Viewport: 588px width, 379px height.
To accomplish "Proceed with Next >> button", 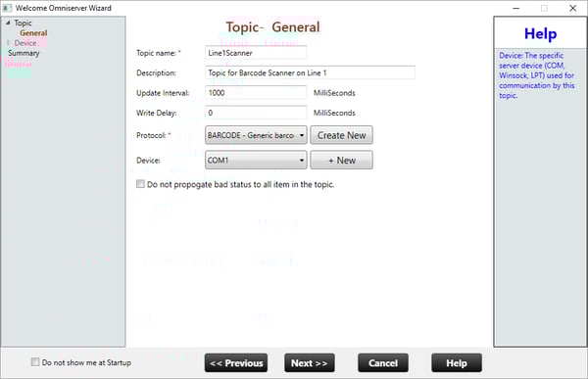I will pos(310,363).
